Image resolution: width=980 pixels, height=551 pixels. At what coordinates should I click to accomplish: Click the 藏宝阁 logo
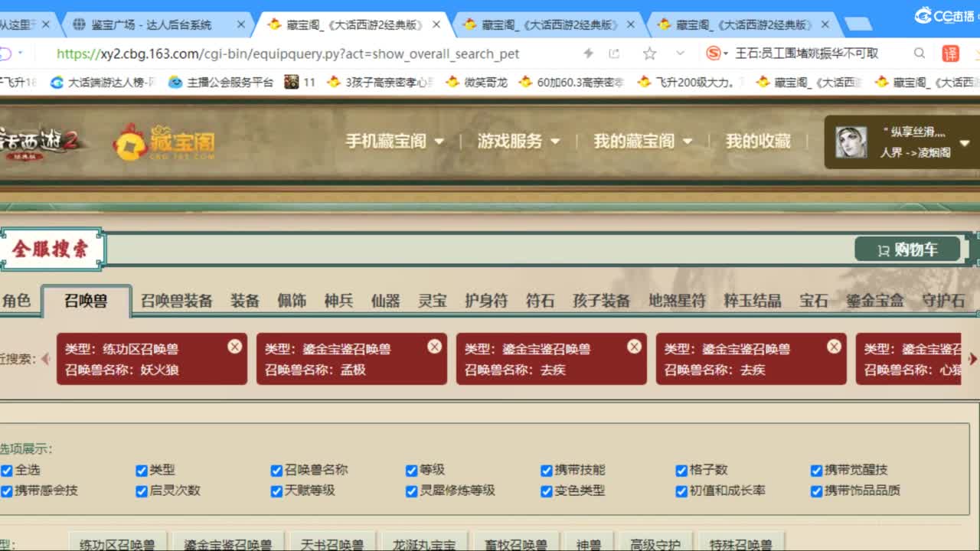coord(164,142)
